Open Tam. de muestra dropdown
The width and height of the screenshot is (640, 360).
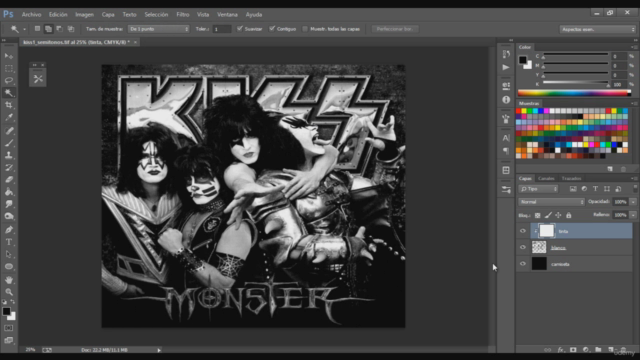click(159, 29)
